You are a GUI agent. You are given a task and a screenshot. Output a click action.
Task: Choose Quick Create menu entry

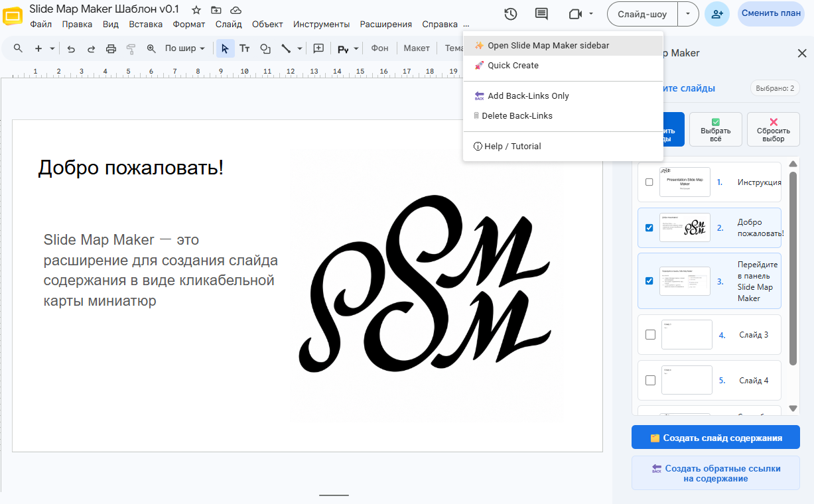point(563,66)
